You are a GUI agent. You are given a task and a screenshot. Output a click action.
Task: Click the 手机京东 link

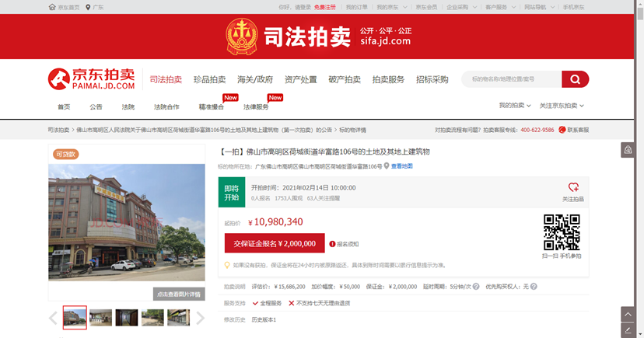click(573, 7)
